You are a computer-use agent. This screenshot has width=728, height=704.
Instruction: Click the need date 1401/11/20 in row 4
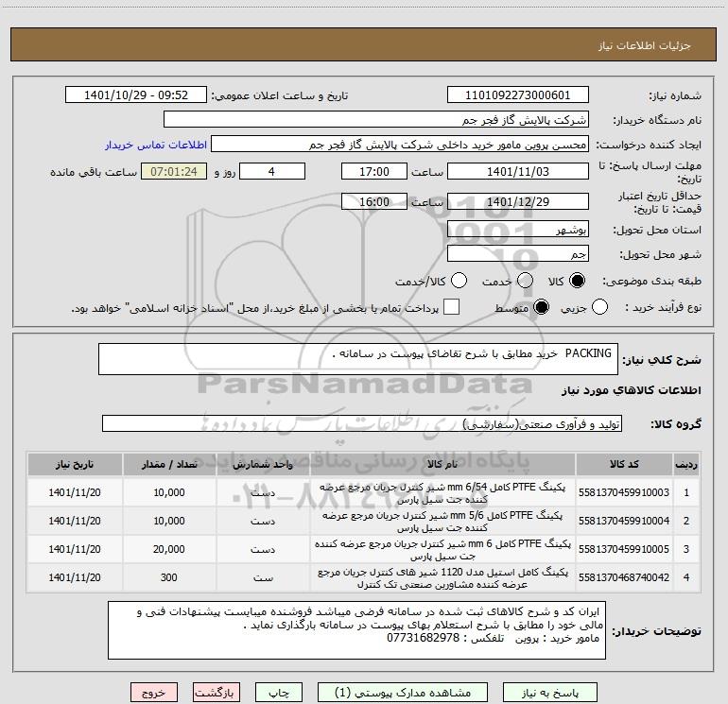pos(75,577)
